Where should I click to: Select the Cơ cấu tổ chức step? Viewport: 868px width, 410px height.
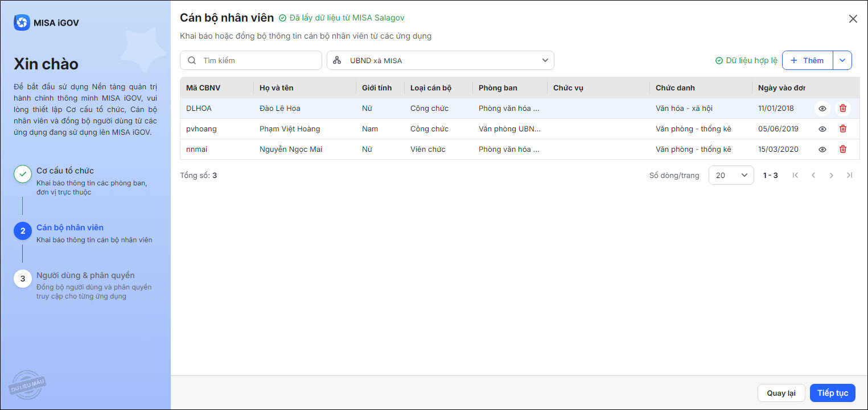click(65, 171)
